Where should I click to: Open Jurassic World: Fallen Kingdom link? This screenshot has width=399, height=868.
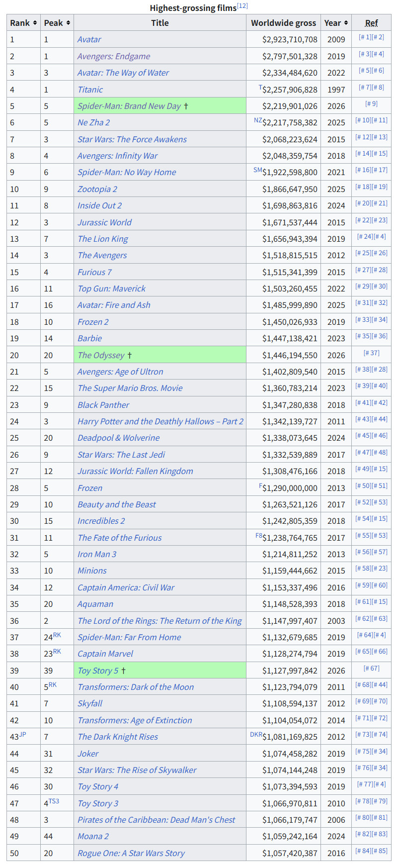(135, 471)
